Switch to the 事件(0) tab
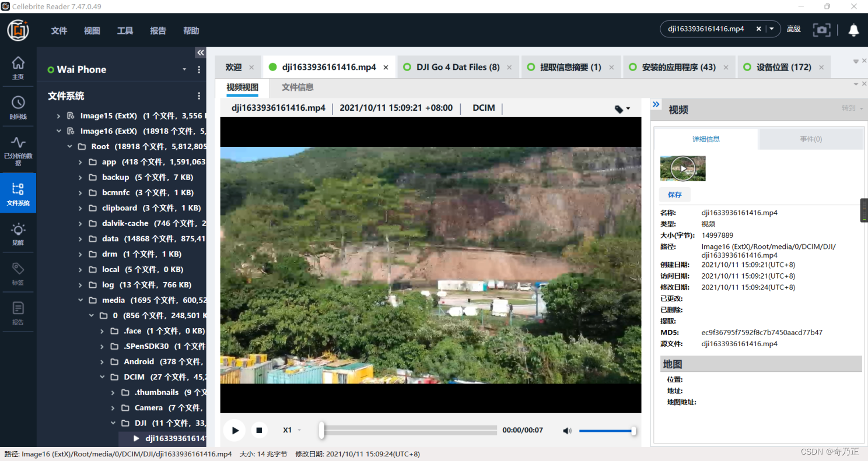The width and height of the screenshot is (868, 461). (811, 139)
